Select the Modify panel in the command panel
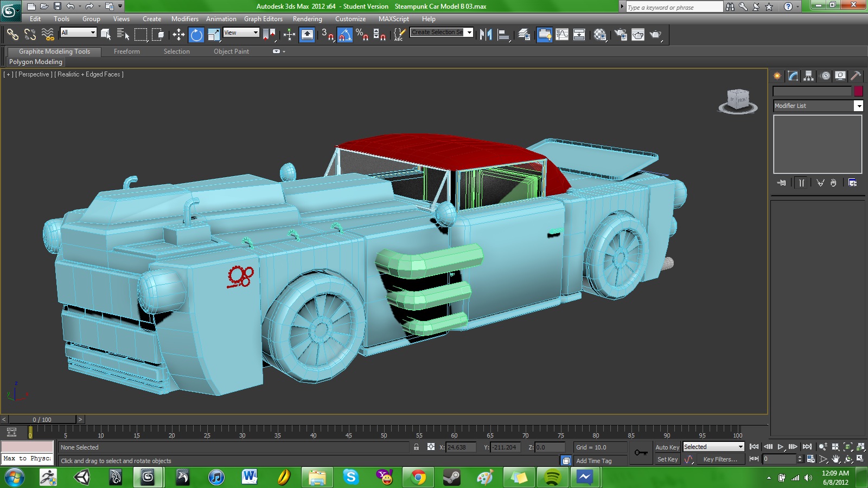Screen dimensions: 868x488 (x=793, y=75)
